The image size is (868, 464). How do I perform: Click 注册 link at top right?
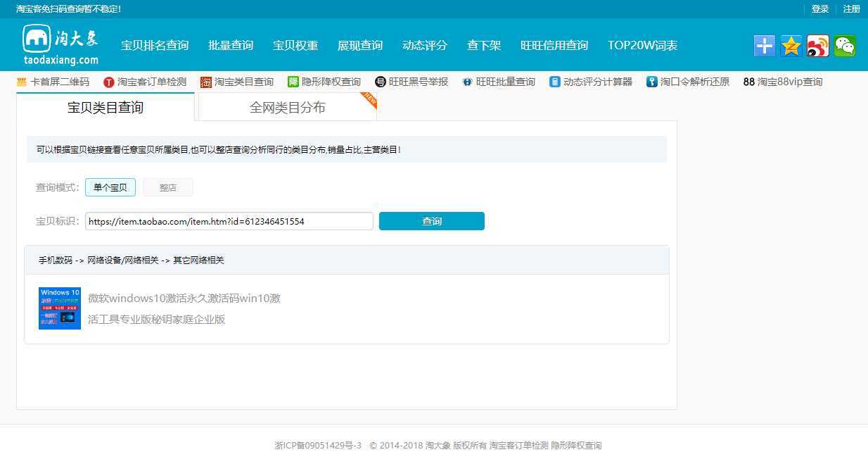pyautogui.click(x=852, y=9)
